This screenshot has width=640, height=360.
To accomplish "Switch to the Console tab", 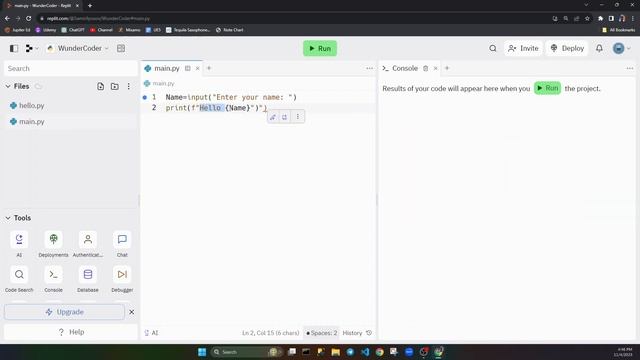I will coord(405,68).
